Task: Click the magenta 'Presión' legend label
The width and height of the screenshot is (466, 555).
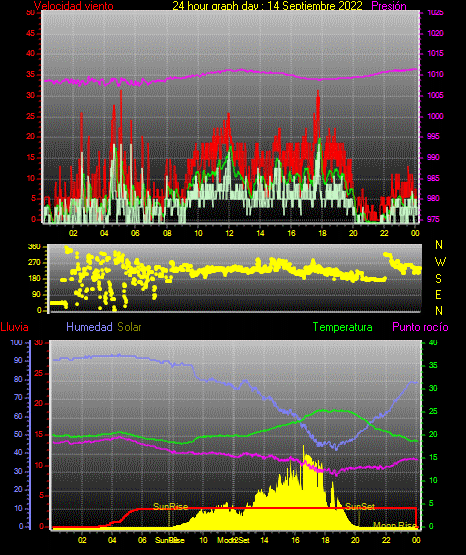Action: point(389,6)
